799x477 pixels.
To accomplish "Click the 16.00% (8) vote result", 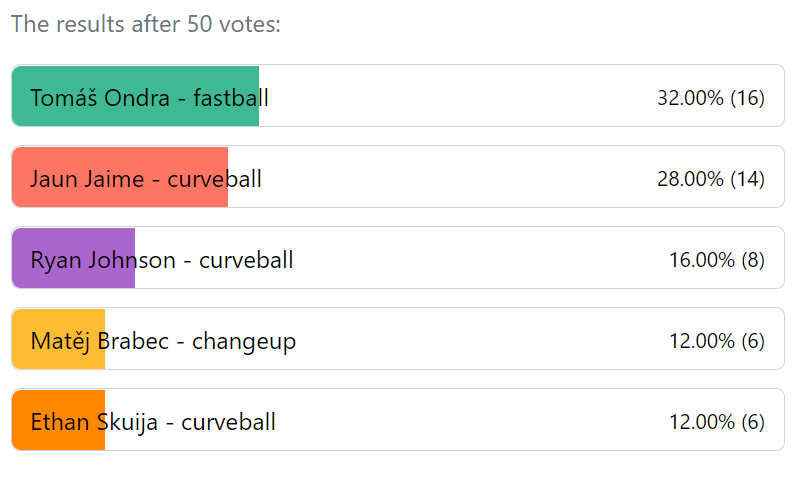I will click(716, 260).
